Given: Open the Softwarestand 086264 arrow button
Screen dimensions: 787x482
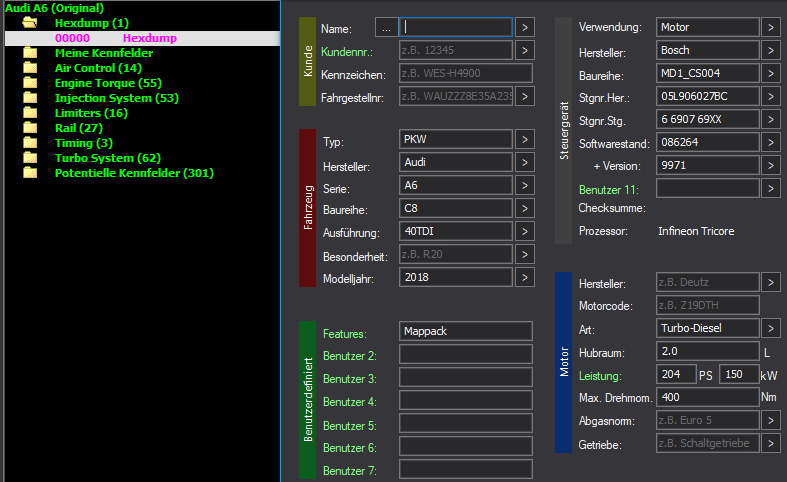Looking at the screenshot, I should coord(771,142).
